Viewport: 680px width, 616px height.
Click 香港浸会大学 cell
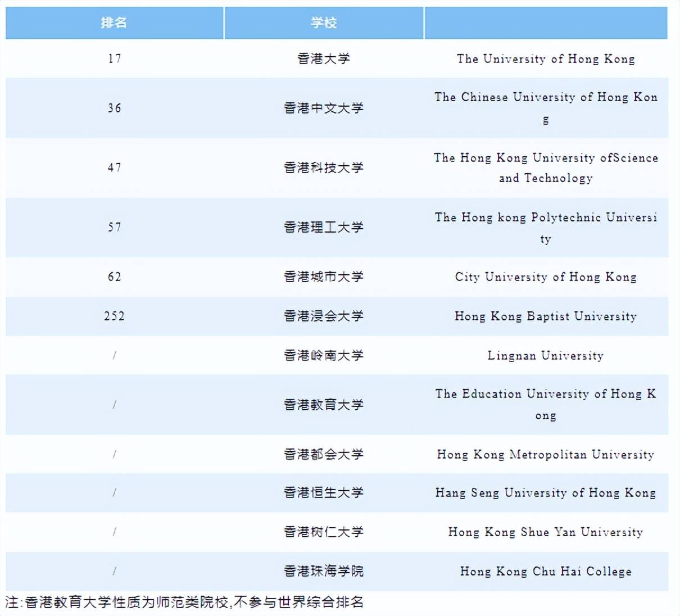(x=324, y=316)
